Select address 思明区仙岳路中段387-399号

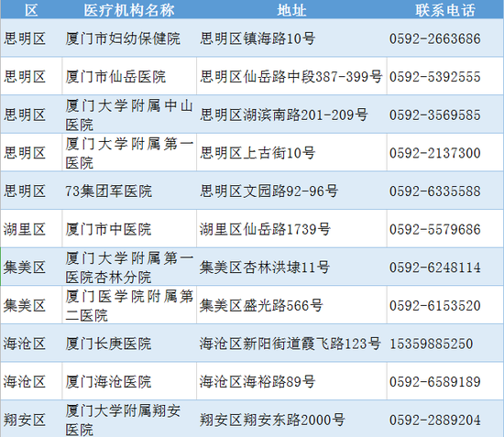[290, 77]
